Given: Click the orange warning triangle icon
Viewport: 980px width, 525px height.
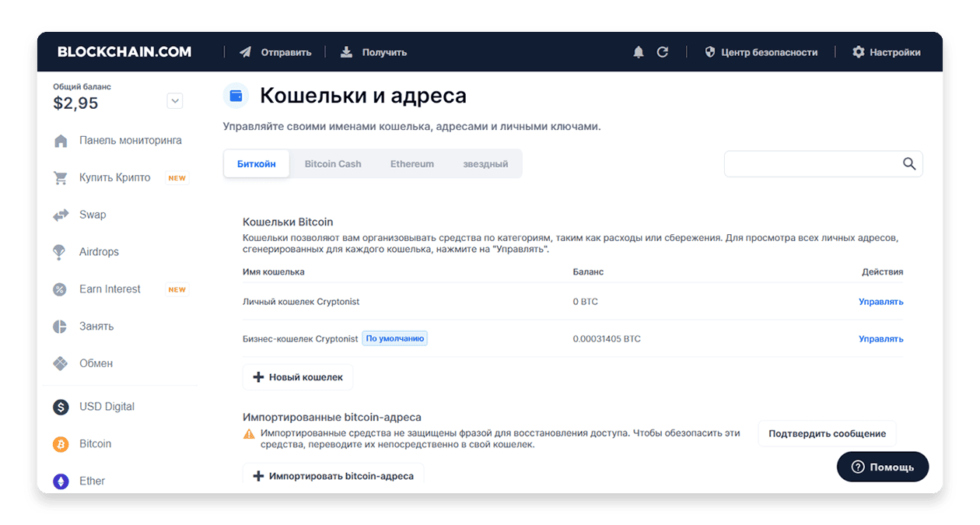Looking at the screenshot, I should (249, 433).
